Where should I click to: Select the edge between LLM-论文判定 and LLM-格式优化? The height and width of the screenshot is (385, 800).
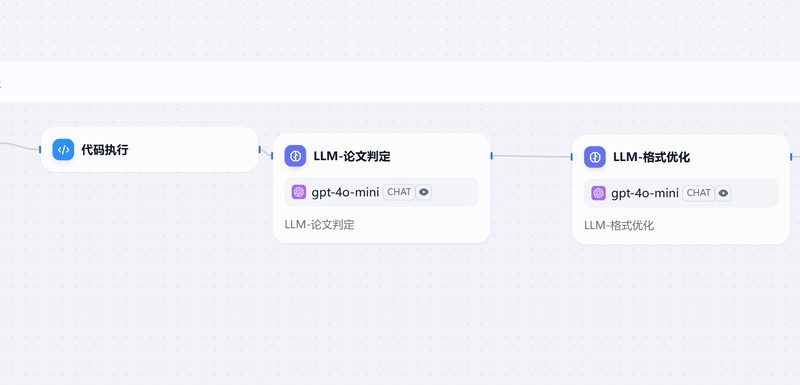[531, 157]
